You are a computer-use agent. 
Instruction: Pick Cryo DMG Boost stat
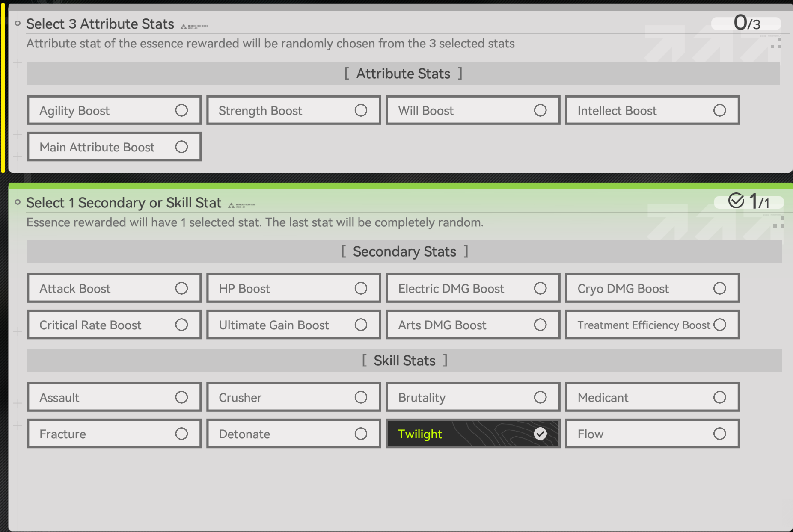652,288
